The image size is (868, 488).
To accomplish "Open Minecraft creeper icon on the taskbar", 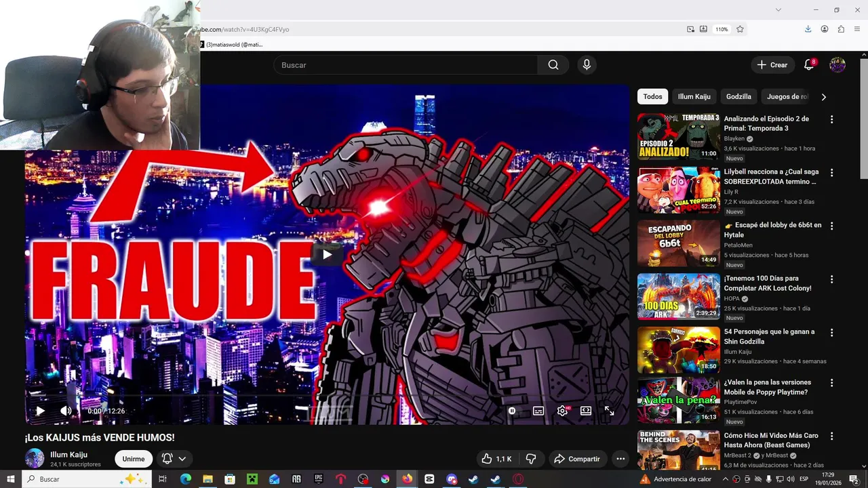I will (252, 479).
